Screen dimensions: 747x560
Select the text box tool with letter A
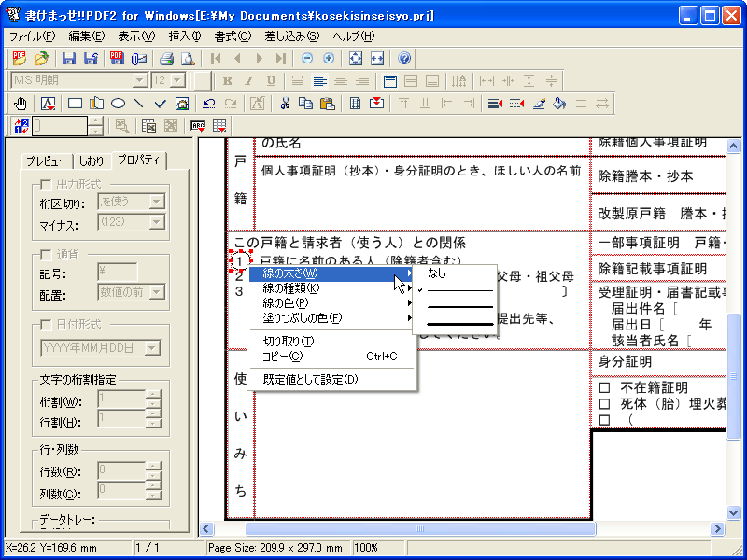point(49,104)
